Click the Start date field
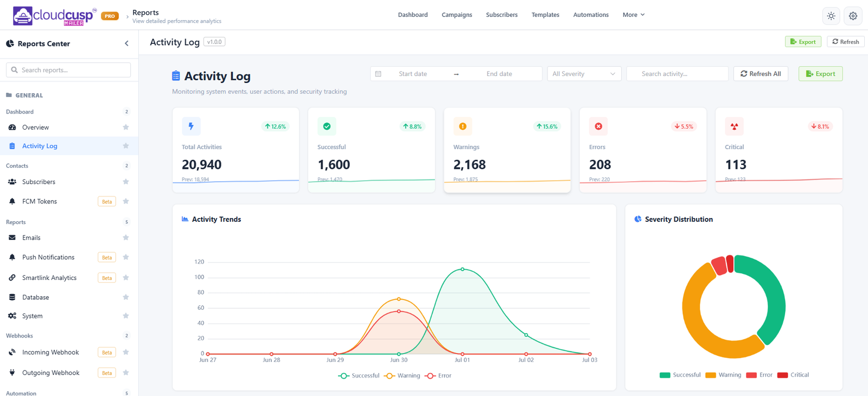The width and height of the screenshot is (868, 396). pos(413,74)
